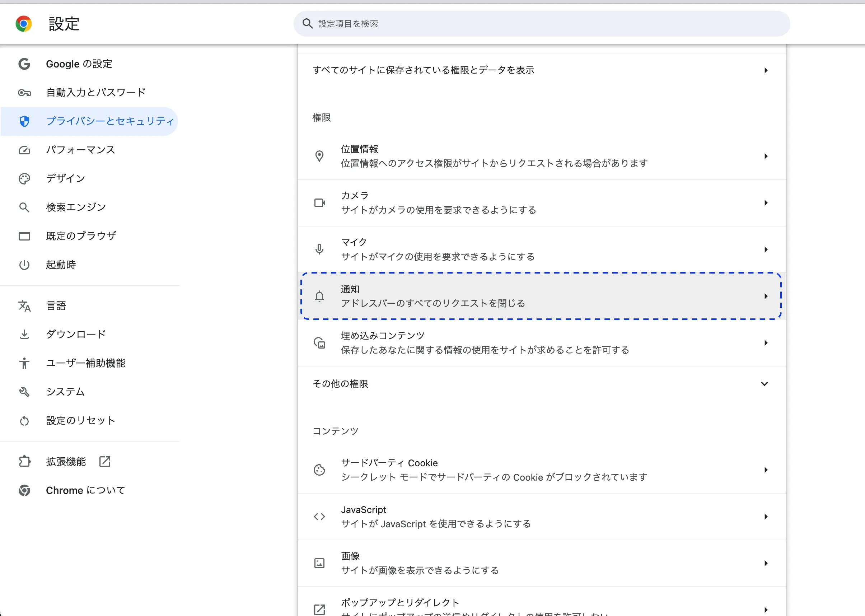Image resolution: width=865 pixels, height=616 pixels.
Task: Click the cookie icon for サードパーティ Cookie
Action: (319, 470)
